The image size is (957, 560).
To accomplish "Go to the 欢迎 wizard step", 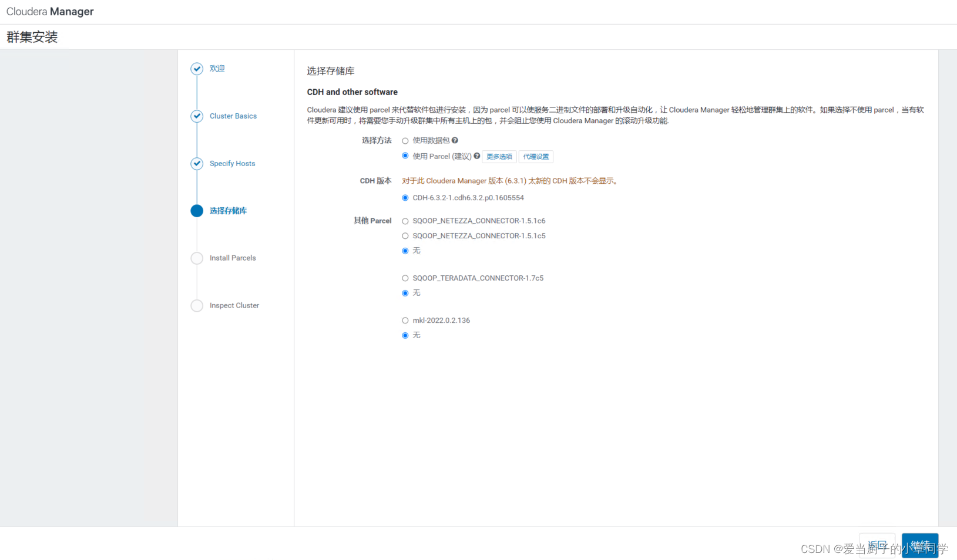I will [x=217, y=69].
